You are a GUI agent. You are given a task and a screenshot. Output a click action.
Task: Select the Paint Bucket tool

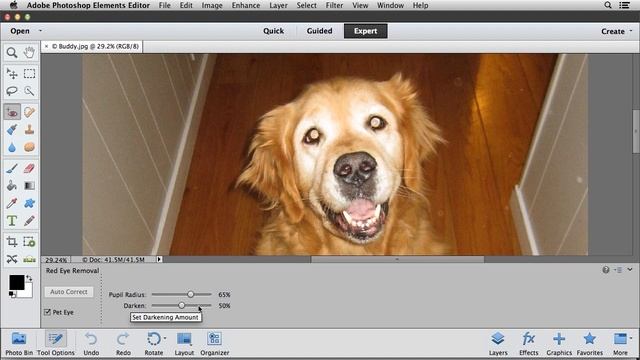click(12, 186)
